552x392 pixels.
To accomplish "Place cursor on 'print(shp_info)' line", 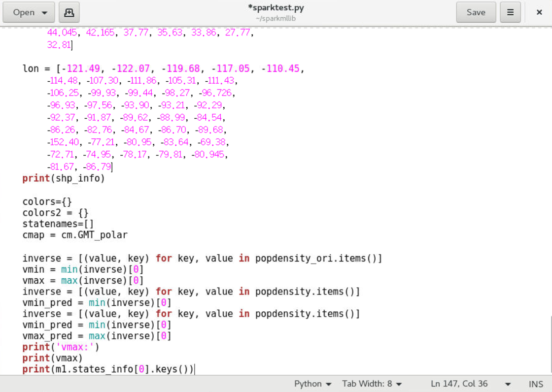I will point(64,178).
